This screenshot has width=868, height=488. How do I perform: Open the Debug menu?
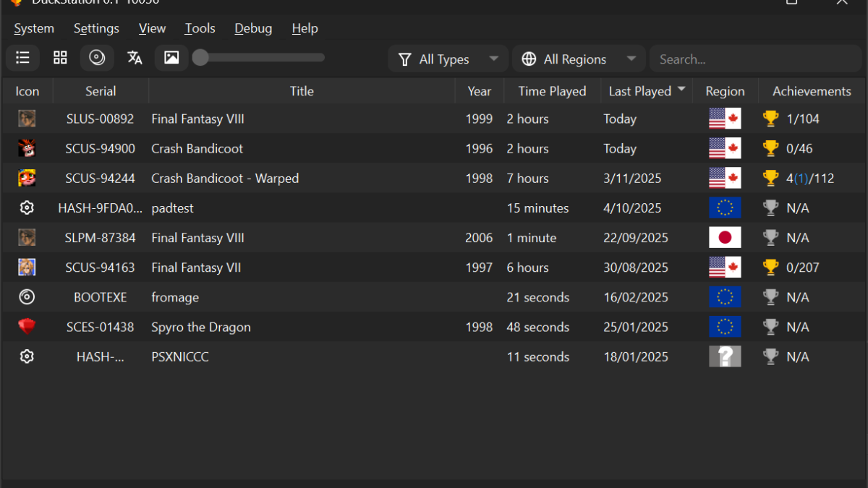tap(253, 28)
